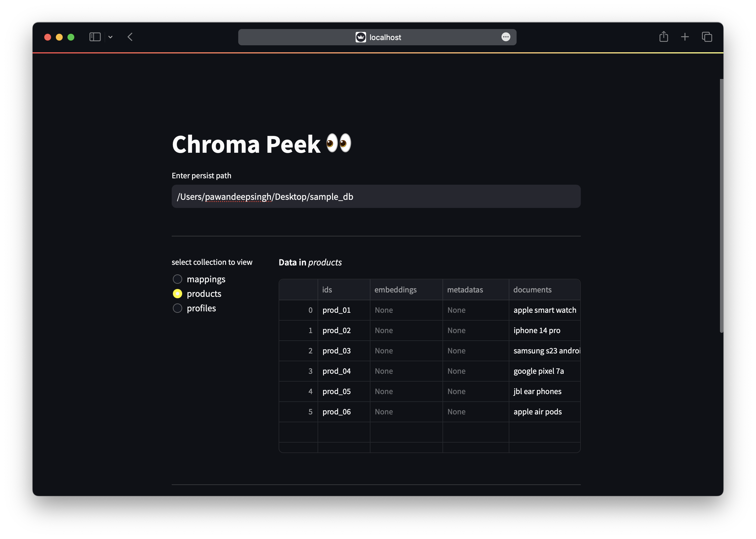Click the localhost site favicon
The height and width of the screenshot is (539, 756).
(x=361, y=37)
